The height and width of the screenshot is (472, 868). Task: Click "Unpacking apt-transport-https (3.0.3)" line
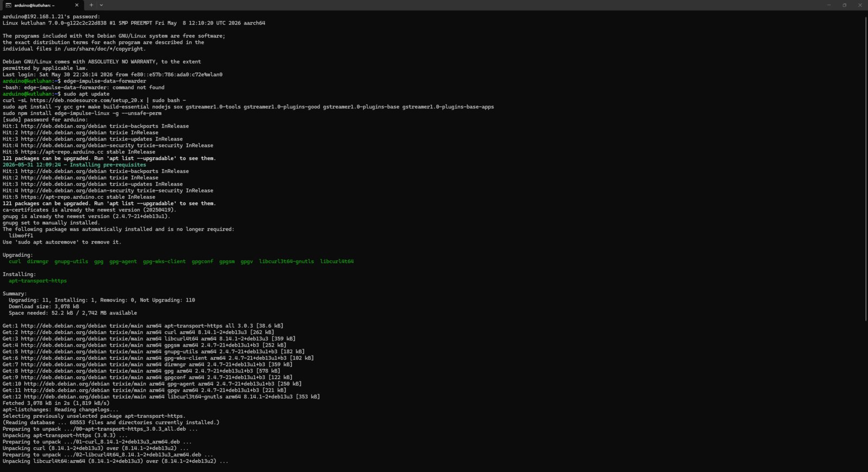65,436
